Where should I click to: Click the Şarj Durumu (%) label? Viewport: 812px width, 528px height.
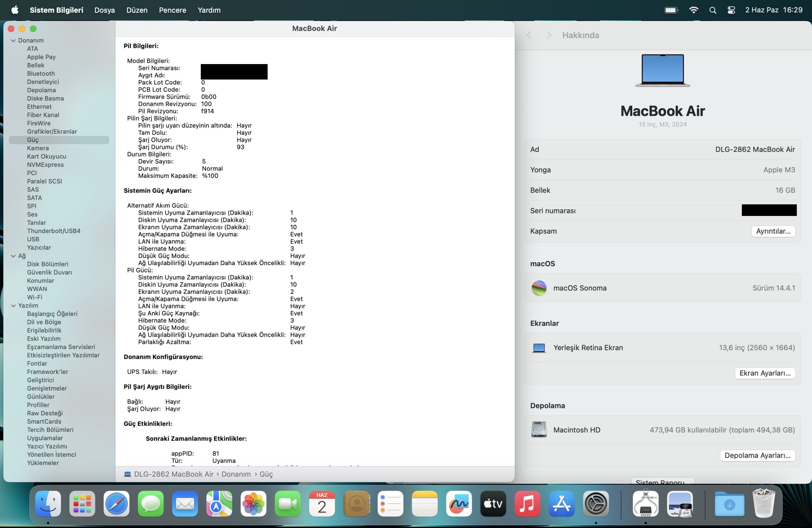(x=163, y=147)
